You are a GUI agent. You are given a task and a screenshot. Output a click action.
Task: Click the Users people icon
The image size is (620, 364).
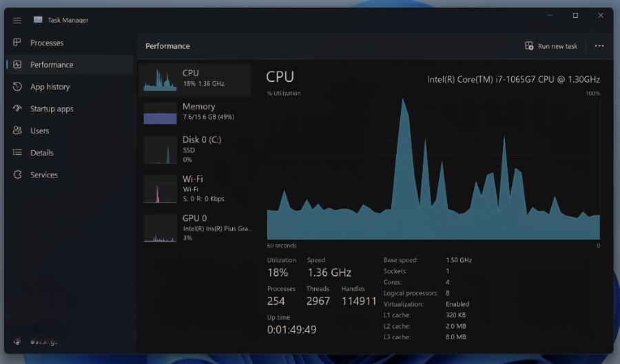(17, 131)
